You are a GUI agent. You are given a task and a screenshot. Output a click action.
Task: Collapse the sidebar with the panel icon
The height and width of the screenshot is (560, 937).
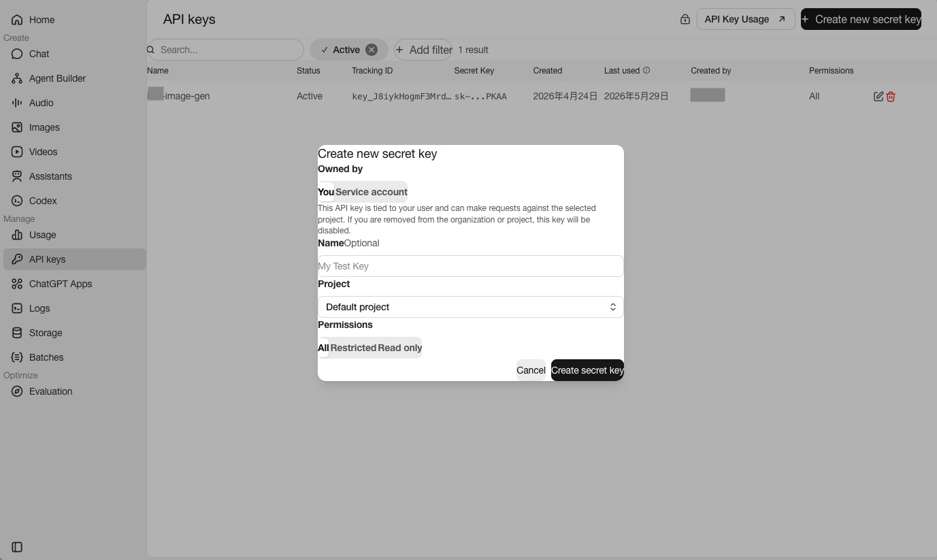[x=17, y=547]
